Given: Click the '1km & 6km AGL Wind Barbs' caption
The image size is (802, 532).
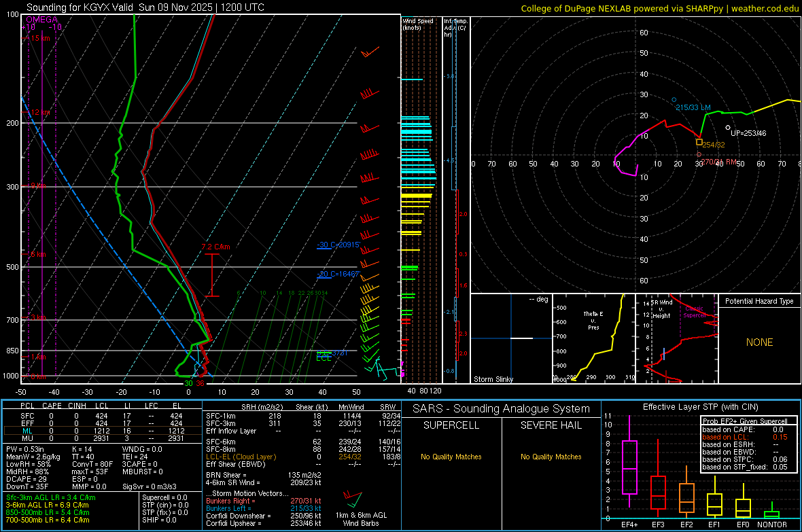Looking at the screenshot, I should [361, 519].
